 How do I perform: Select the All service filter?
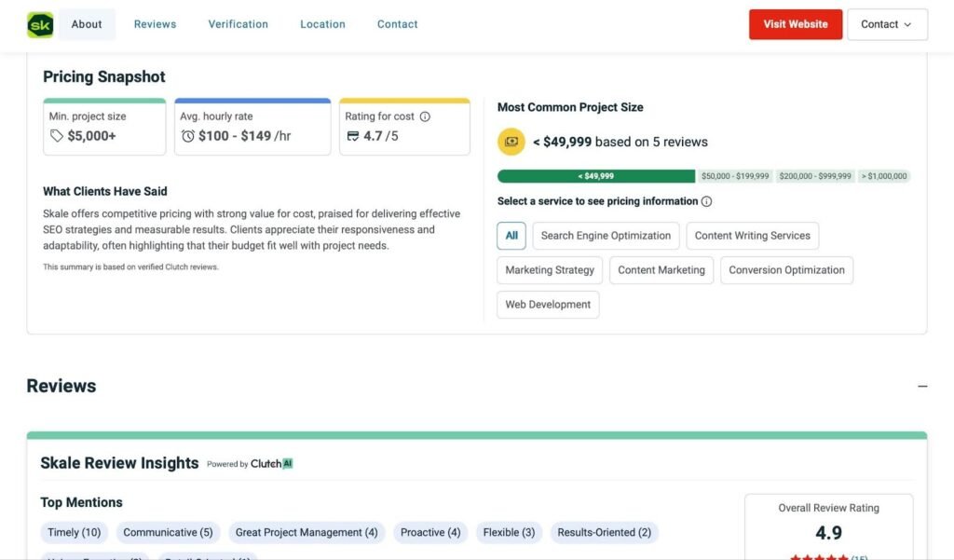click(511, 236)
